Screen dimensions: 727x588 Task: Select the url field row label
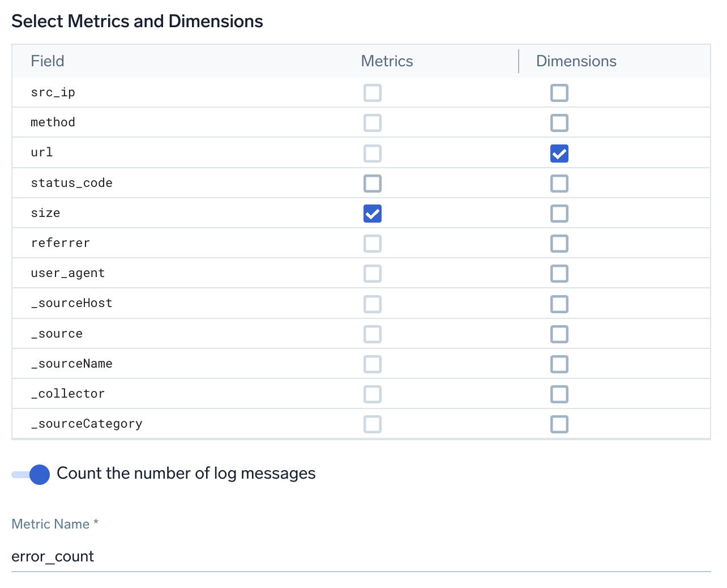42,152
